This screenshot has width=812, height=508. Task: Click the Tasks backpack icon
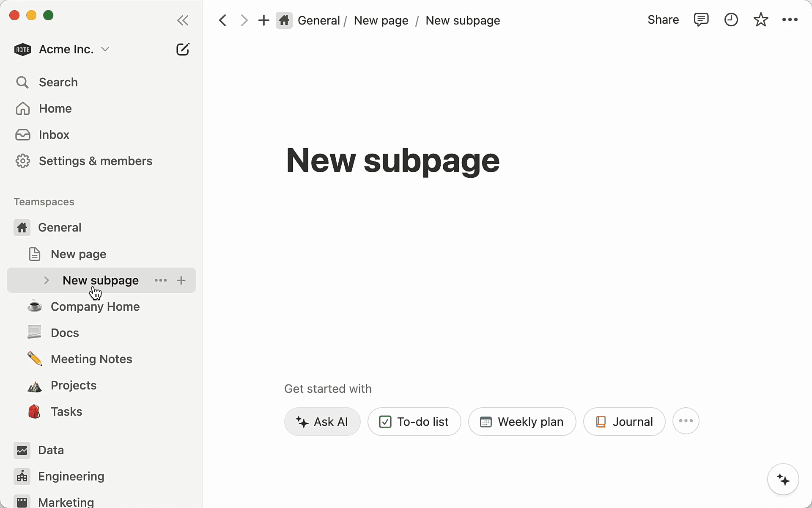pyautogui.click(x=34, y=411)
